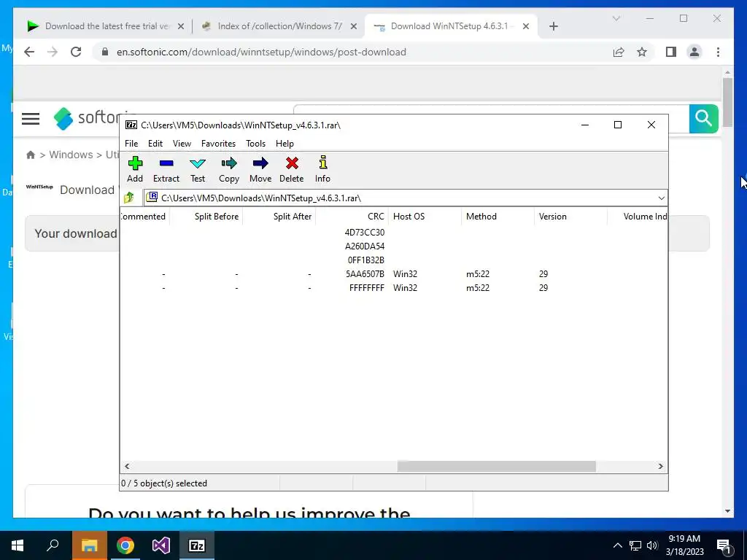Open Chrome's three-dot menu
The width and height of the screenshot is (747, 560).
(718, 52)
